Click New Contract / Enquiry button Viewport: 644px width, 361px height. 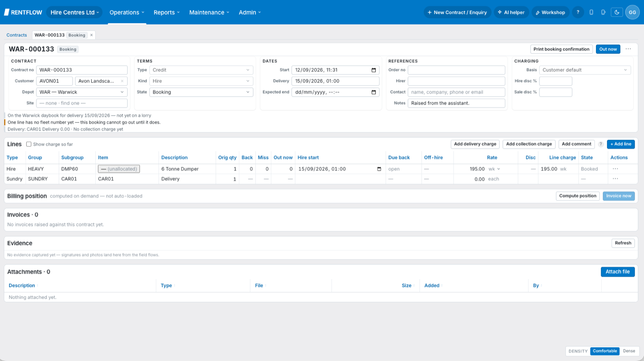click(457, 12)
